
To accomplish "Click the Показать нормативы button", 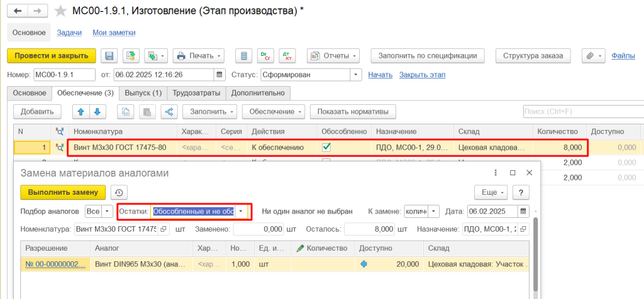I will coord(353,111).
